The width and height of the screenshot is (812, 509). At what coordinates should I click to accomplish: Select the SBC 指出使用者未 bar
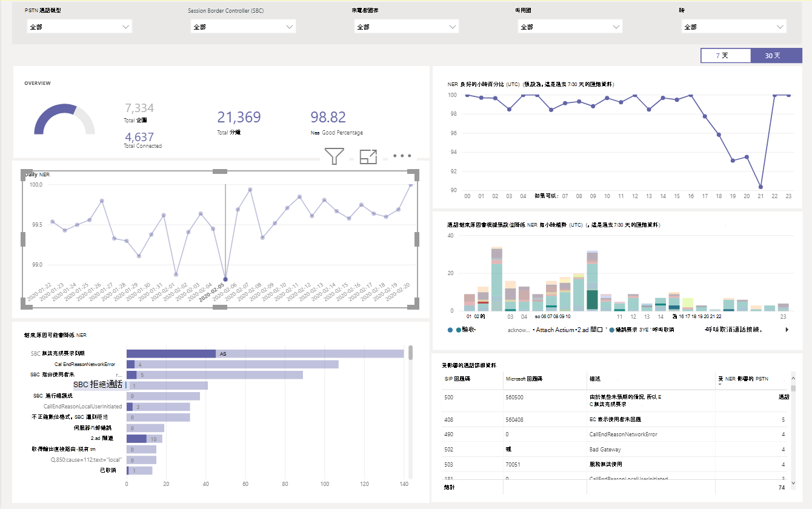coord(215,375)
